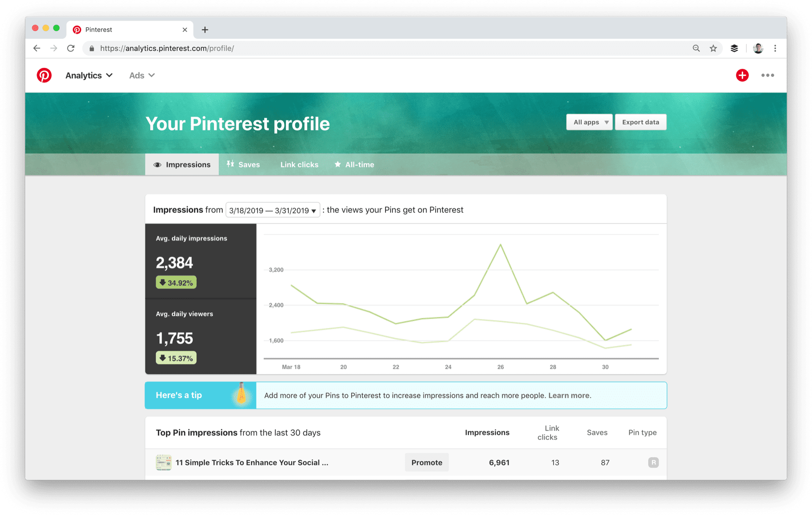Switch to the Saves tab

244,165
